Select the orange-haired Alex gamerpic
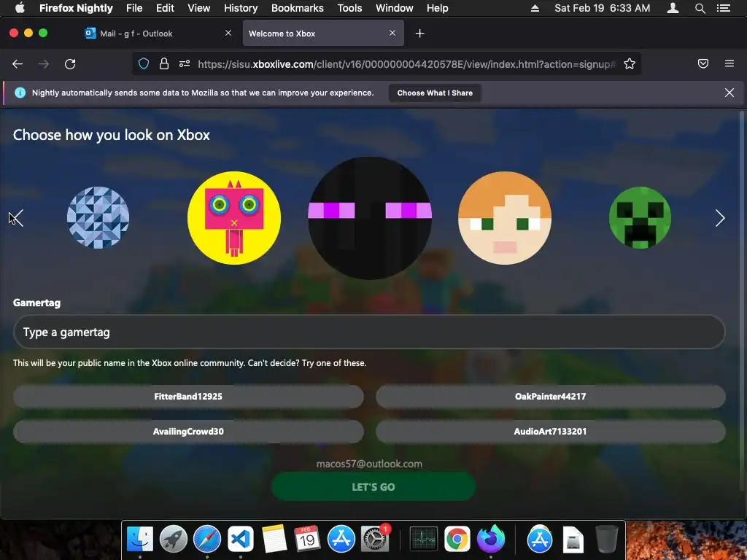The image size is (747, 560). coord(505,218)
